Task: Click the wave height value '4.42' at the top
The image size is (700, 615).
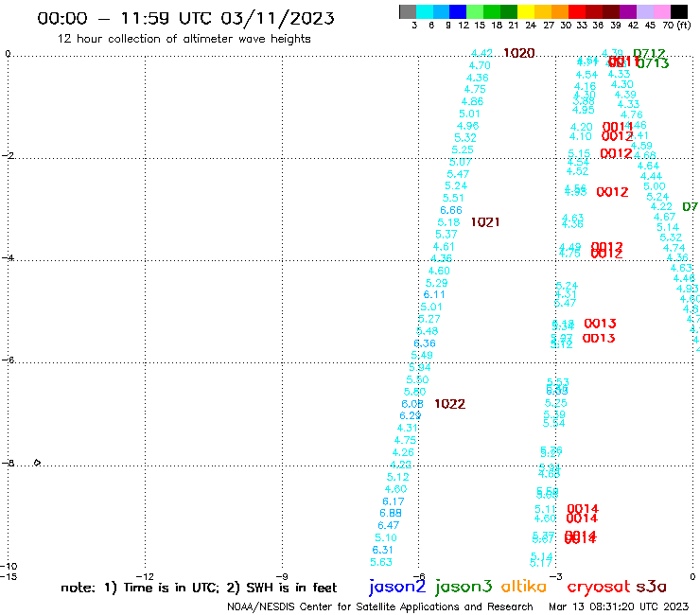Action: tap(481, 53)
